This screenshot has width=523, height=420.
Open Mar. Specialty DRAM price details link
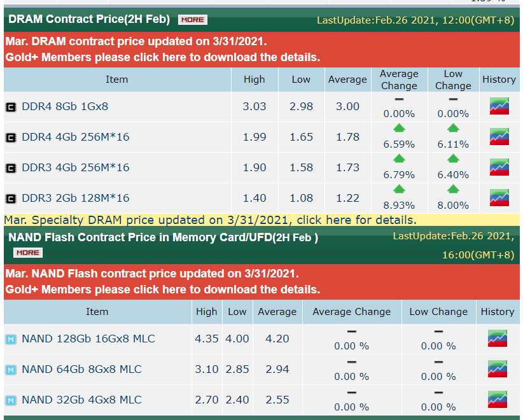(x=210, y=220)
